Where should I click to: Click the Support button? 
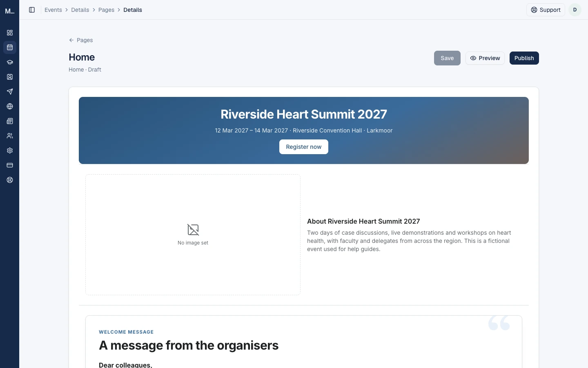click(x=546, y=10)
